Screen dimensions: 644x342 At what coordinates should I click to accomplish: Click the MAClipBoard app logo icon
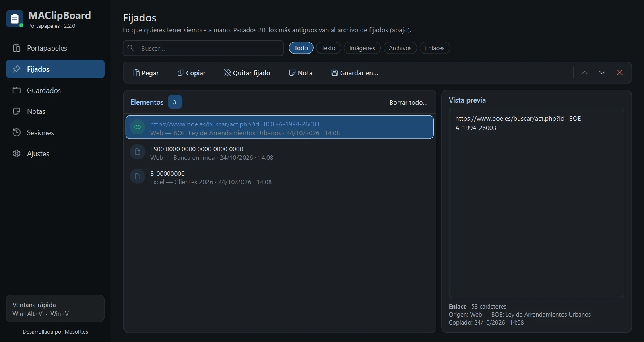coord(14,19)
